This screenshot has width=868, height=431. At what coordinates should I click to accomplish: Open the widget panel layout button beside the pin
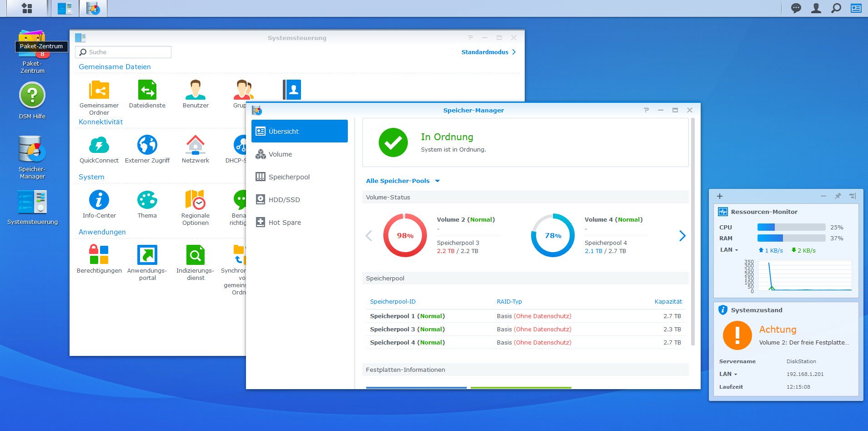click(853, 196)
